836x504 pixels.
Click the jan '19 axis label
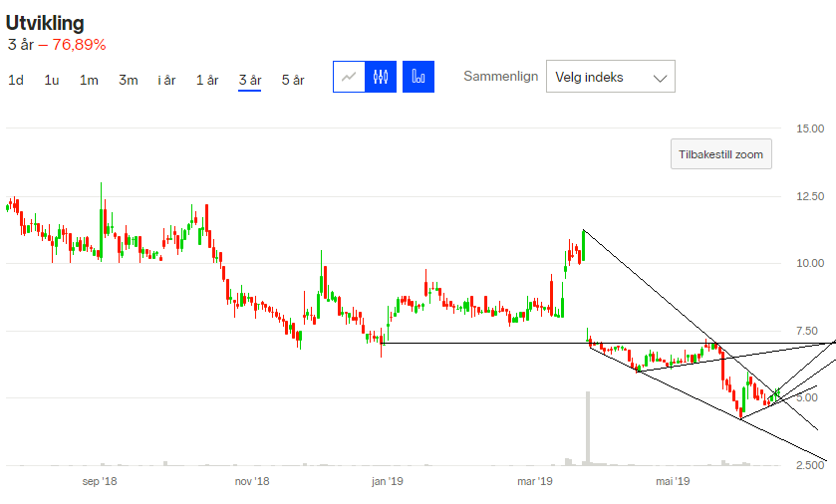[386, 482]
